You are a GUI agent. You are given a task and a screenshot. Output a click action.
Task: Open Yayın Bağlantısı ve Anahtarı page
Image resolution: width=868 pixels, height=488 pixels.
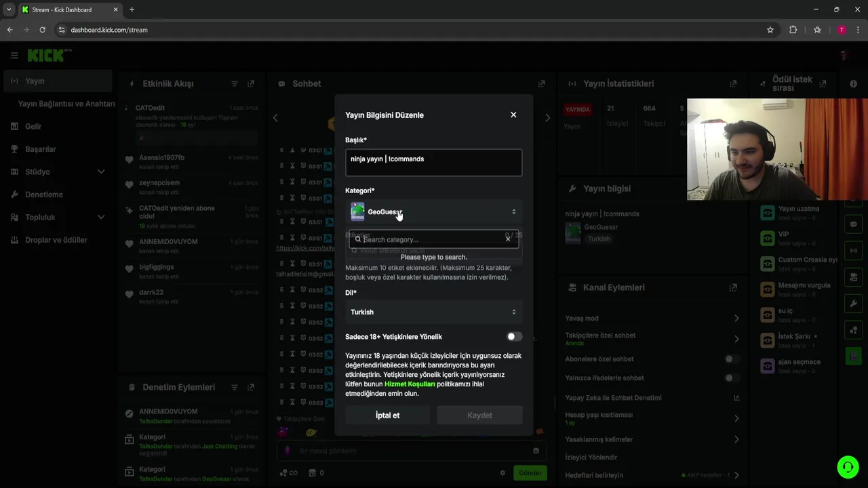click(66, 104)
